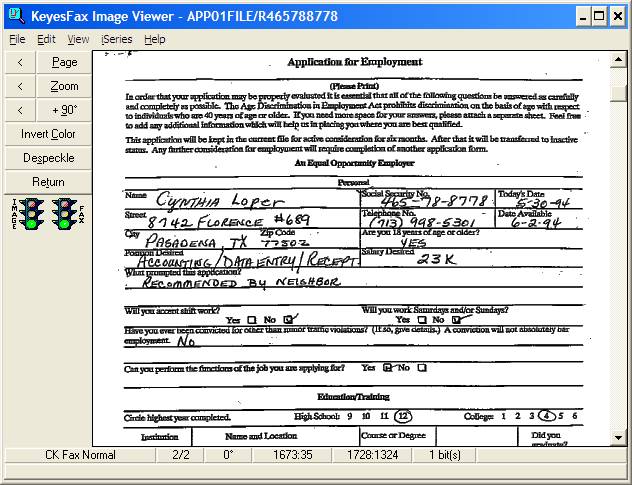Click the zip code '77502'
The width and height of the screenshot is (632, 485).
point(285,243)
